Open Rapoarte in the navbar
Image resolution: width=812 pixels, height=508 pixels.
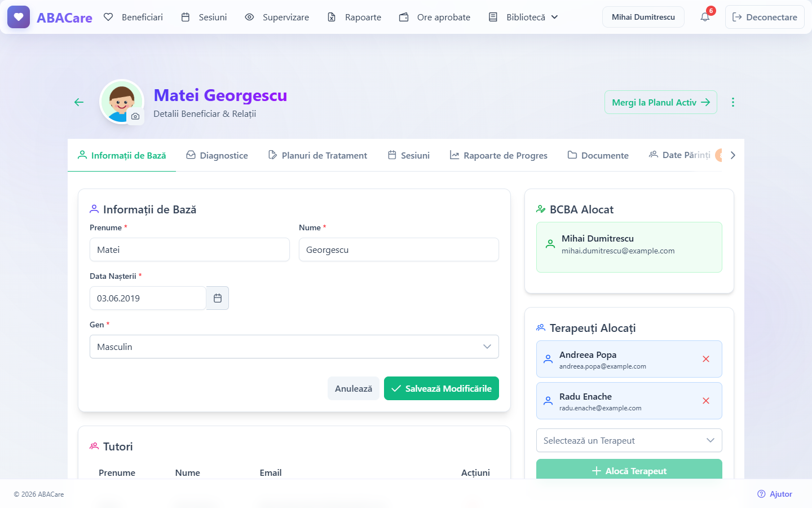tap(355, 17)
